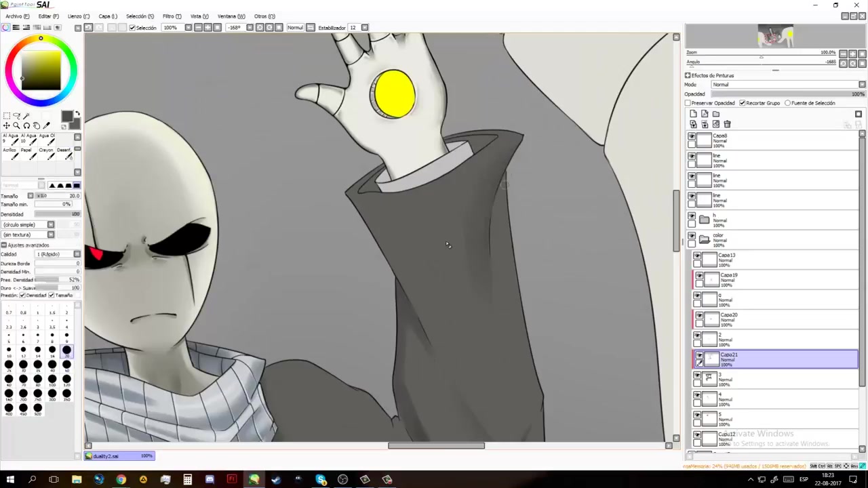
Task: Open the Estabilizador value dropdown
Action: coord(364,27)
